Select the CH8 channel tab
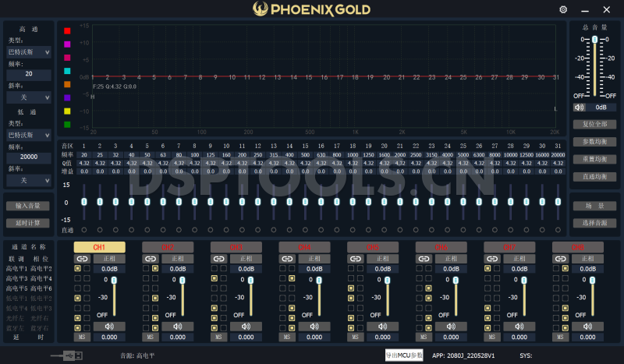The width and height of the screenshot is (624, 364). tap(578, 247)
